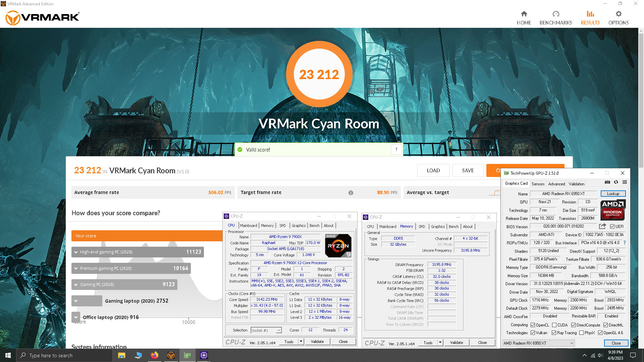644x362 pixels.
Task: Click Tools button in CPU-Z CPU window
Action: [x=289, y=342]
